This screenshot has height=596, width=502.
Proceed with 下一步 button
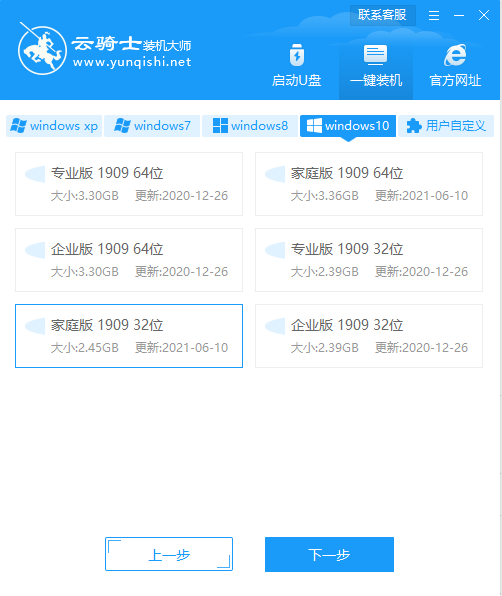click(x=329, y=554)
